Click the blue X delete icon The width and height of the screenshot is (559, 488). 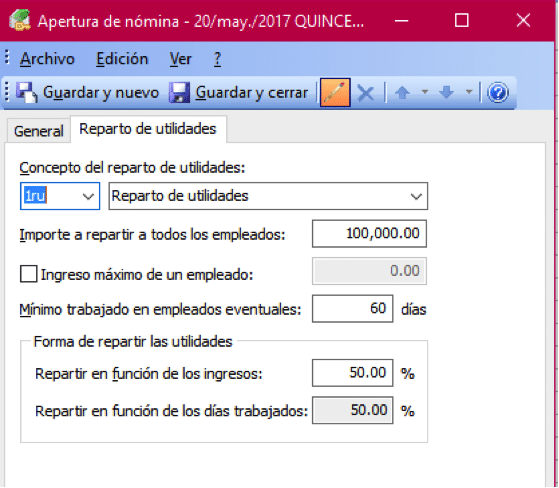coord(366,93)
